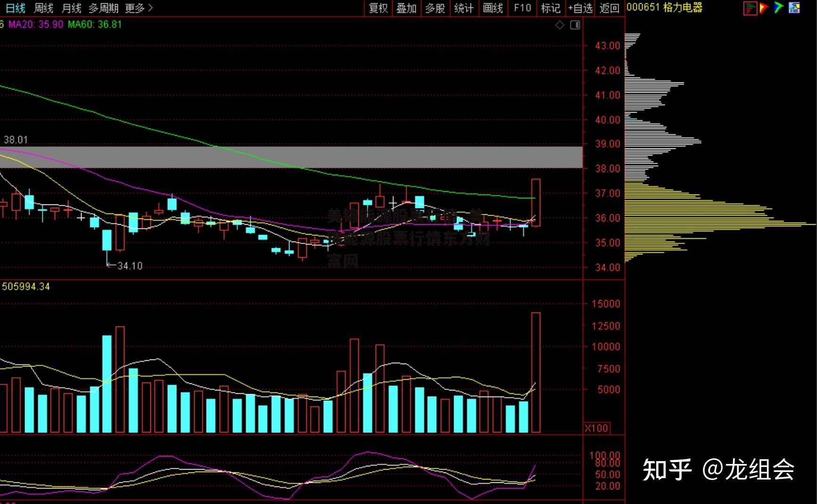Click the 叠加 overlay button
817x504 pixels.
406,8
